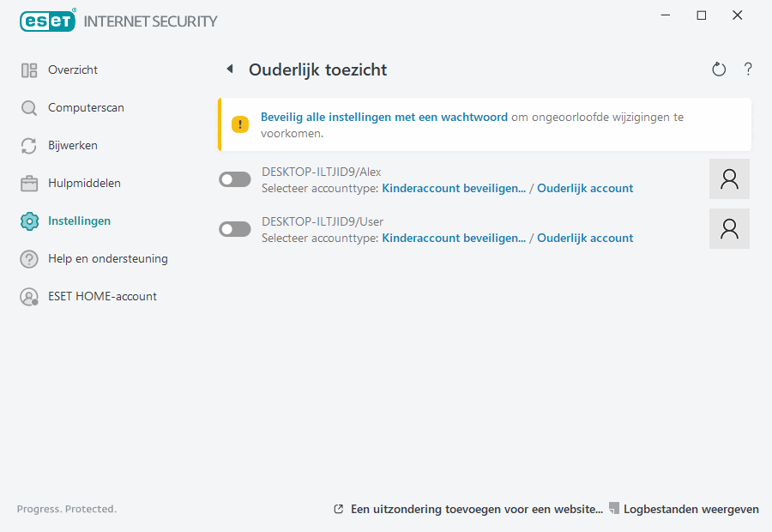Click the Computerscan magnifier icon
This screenshot has height=532, width=772.
click(x=29, y=108)
